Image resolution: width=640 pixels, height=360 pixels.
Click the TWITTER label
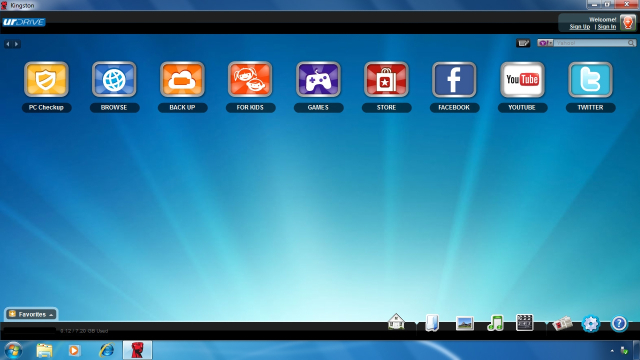590,107
